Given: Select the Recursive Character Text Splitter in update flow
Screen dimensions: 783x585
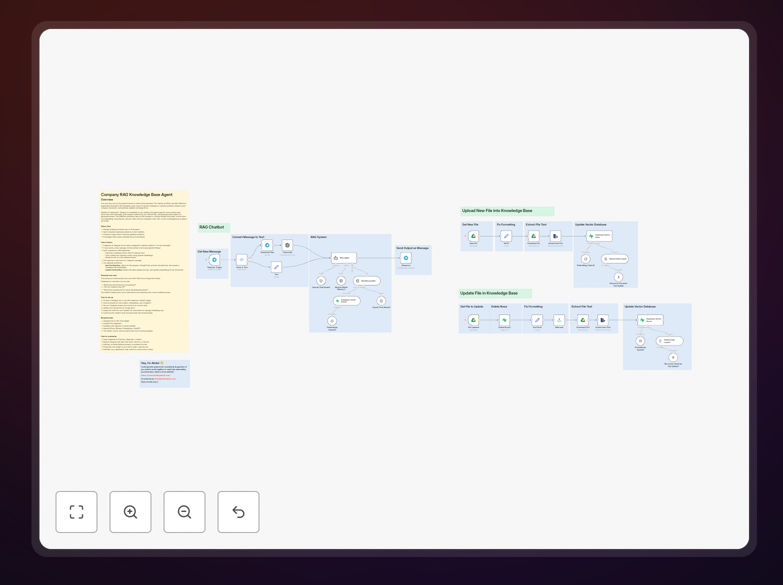Looking at the screenshot, I should coord(673,357).
